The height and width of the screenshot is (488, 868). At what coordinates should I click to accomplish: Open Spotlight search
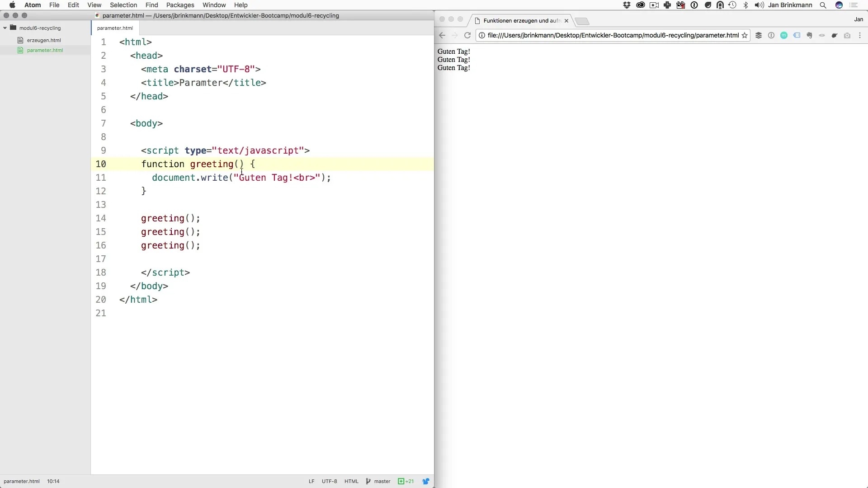pyautogui.click(x=823, y=5)
